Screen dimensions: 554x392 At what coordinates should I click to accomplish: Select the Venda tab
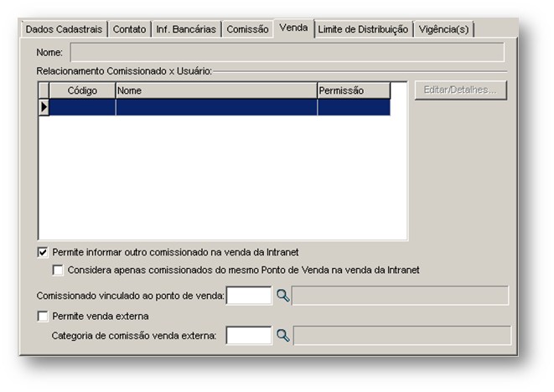click(293, 28)
